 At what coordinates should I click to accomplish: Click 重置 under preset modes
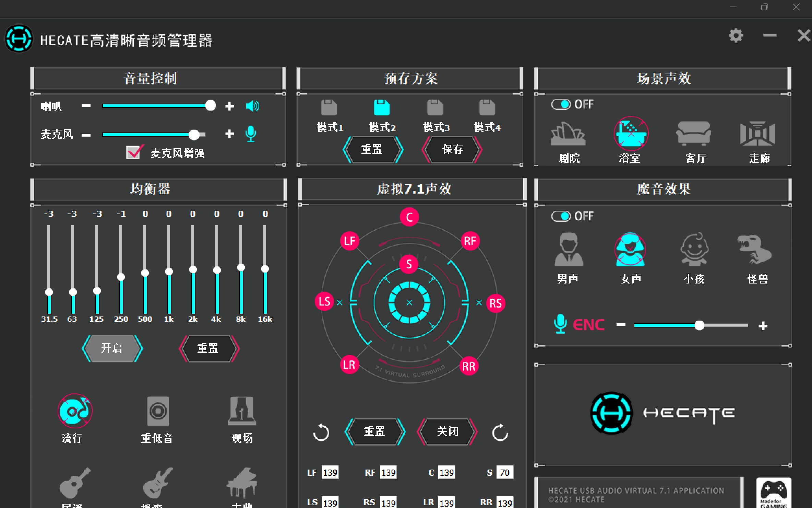click(373, 149)
